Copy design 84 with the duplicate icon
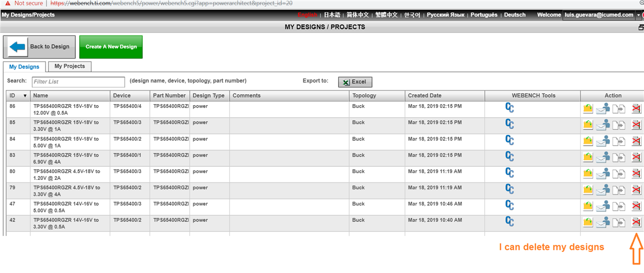This screenshot has width=644, height=273. click(x=619, y=142)
